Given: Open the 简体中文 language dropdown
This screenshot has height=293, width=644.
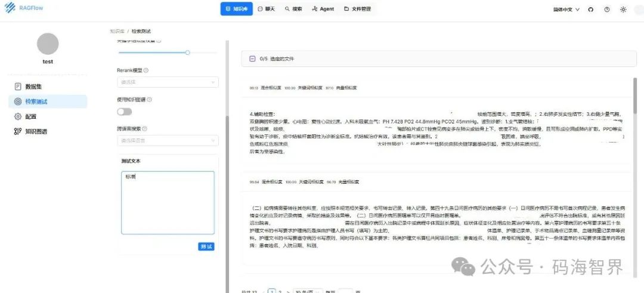Looking at the screenshot, I should pyautogui.click(x=566, y=10).
